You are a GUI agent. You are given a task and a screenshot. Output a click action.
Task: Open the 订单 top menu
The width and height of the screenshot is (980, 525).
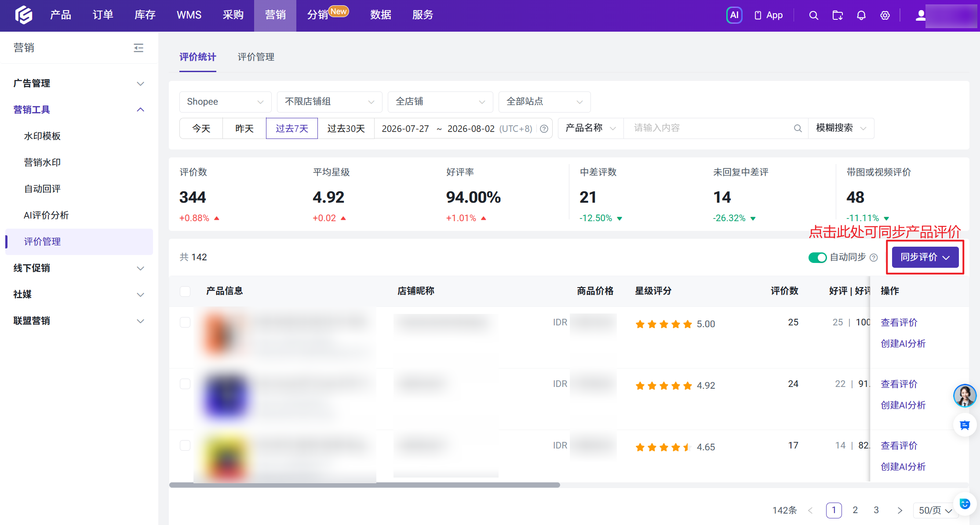[x=103, y=15]
